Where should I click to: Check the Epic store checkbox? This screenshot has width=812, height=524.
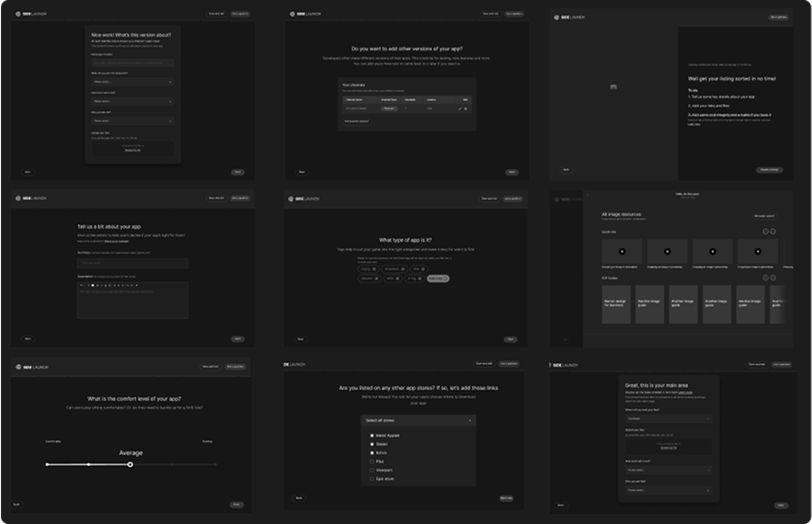coord(372,479)
